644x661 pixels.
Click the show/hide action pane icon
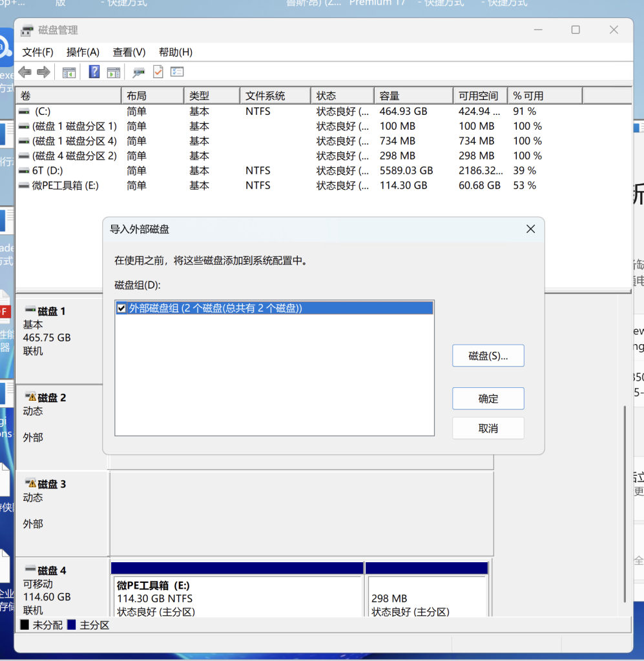click(x=114, y=72)
